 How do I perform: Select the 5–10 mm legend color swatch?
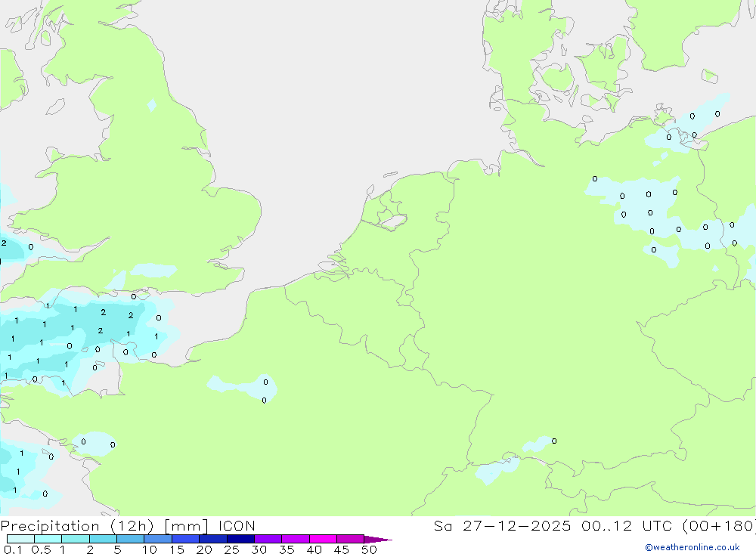point(131,539)
